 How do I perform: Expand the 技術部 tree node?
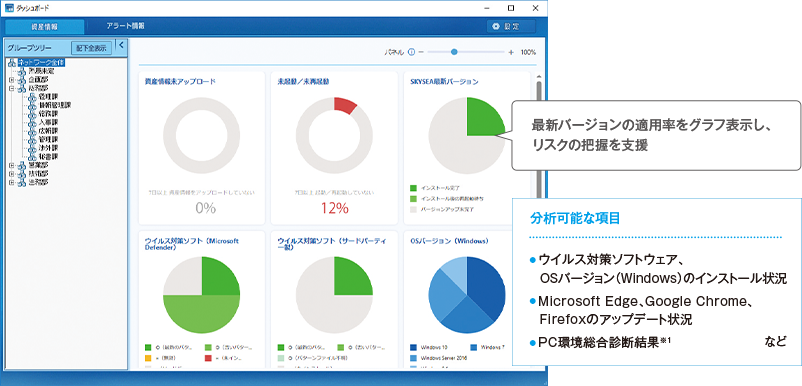pyautogui.click(x=12, y=174)
